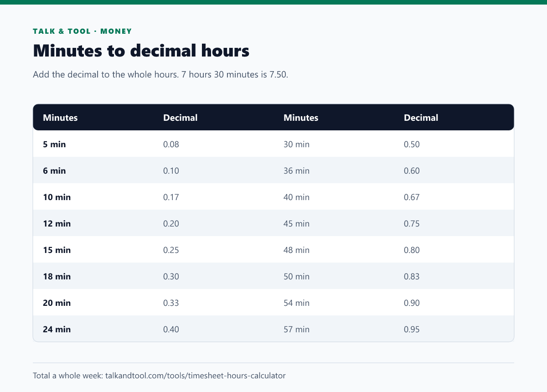Viewport: 547px width, 392px height.
Task: Select the '57 min' cell
Action: 297,330
